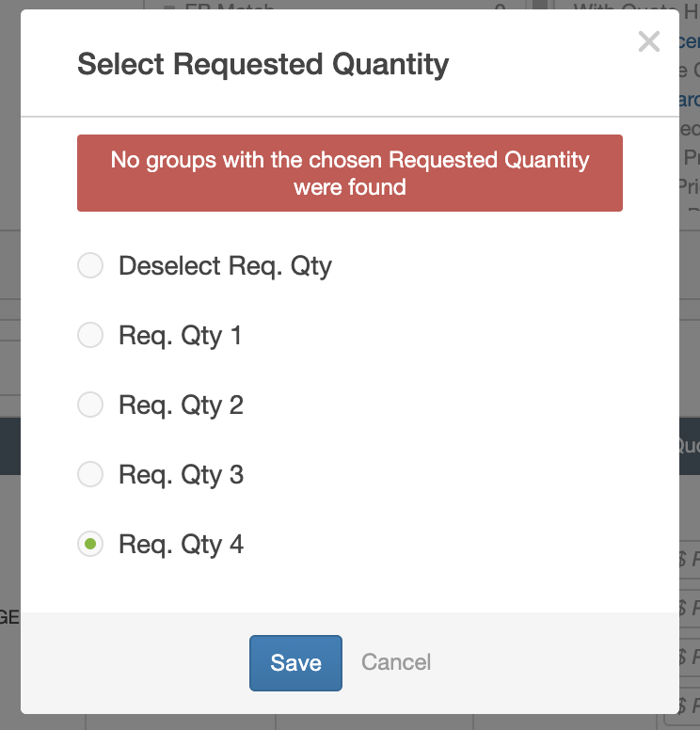
Task: Enable the Req. Qty 3 radio circle
Action: coord(90,475)
